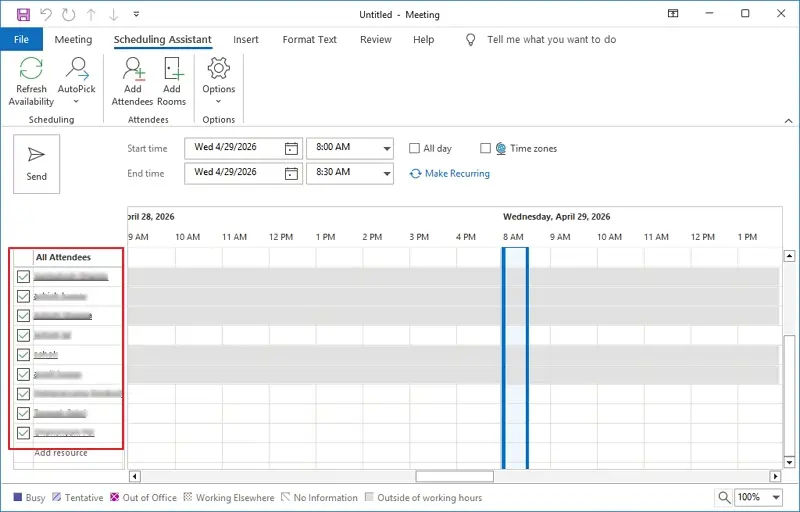Click the Make Recurring link

(457, 174)
